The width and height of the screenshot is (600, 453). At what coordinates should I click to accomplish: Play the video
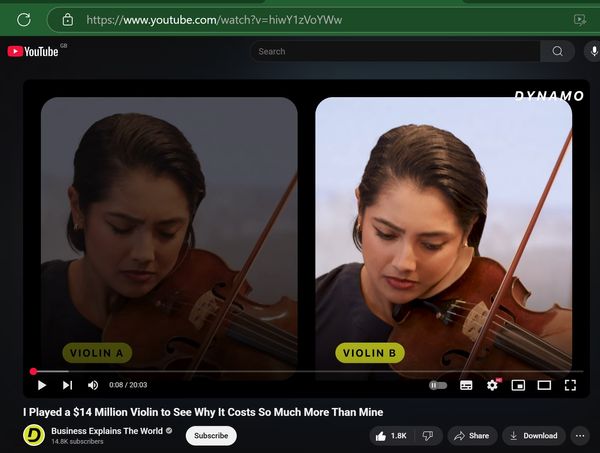(42, 385)
